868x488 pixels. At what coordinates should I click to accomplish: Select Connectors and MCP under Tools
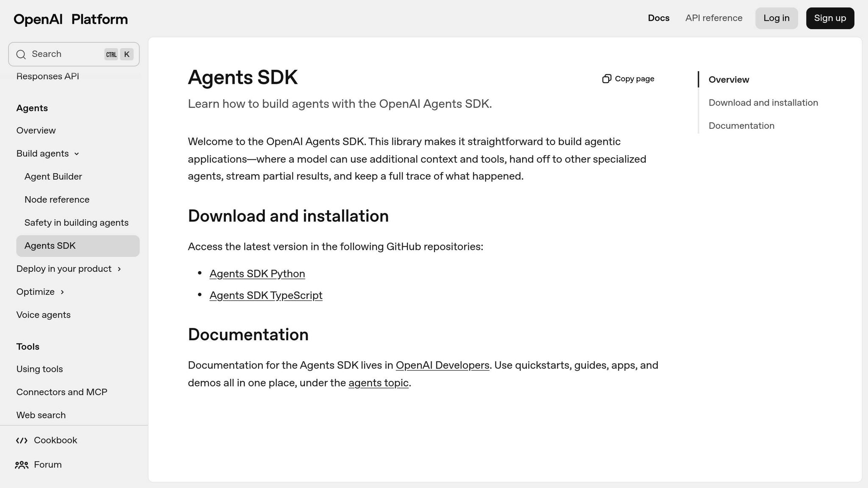click(62, 392)
